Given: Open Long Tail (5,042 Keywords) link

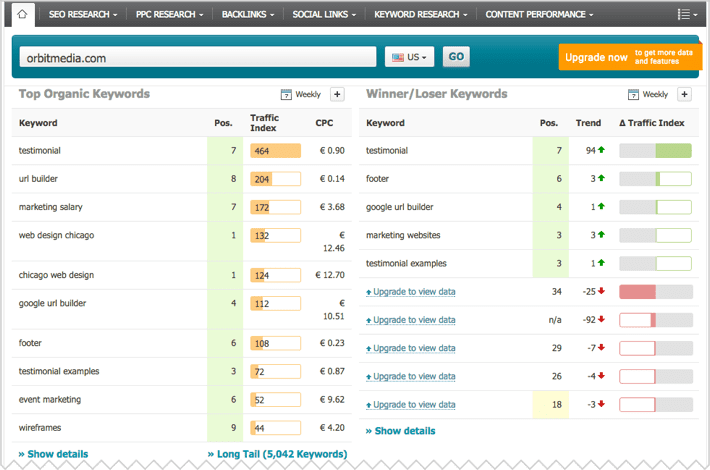Looking at the screenshot, I should click(278, 454).
